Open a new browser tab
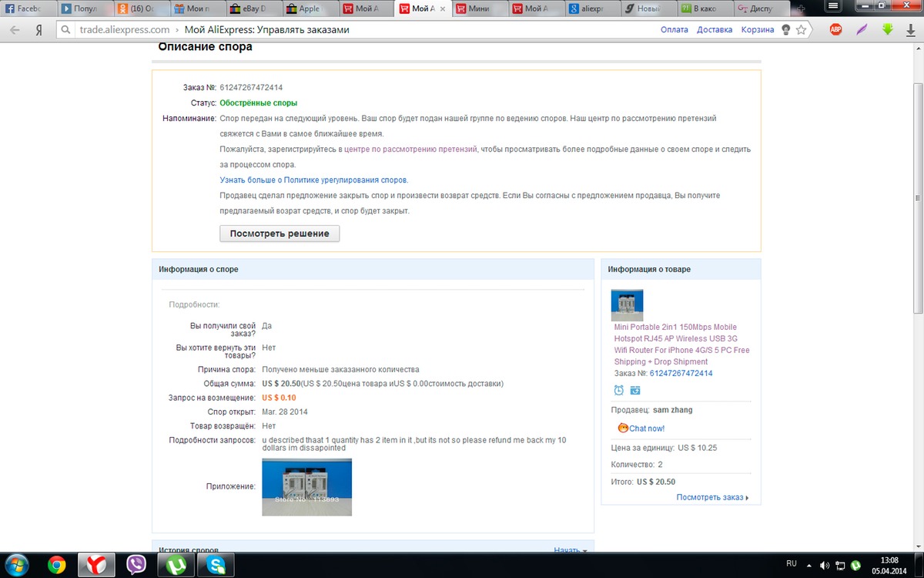 coord(803,9)
